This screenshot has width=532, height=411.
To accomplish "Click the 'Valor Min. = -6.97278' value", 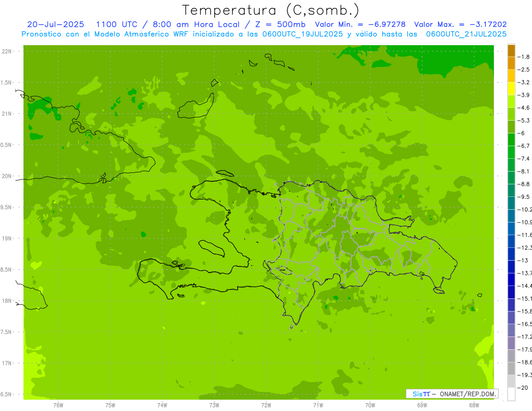I will [x=360, y=24].
